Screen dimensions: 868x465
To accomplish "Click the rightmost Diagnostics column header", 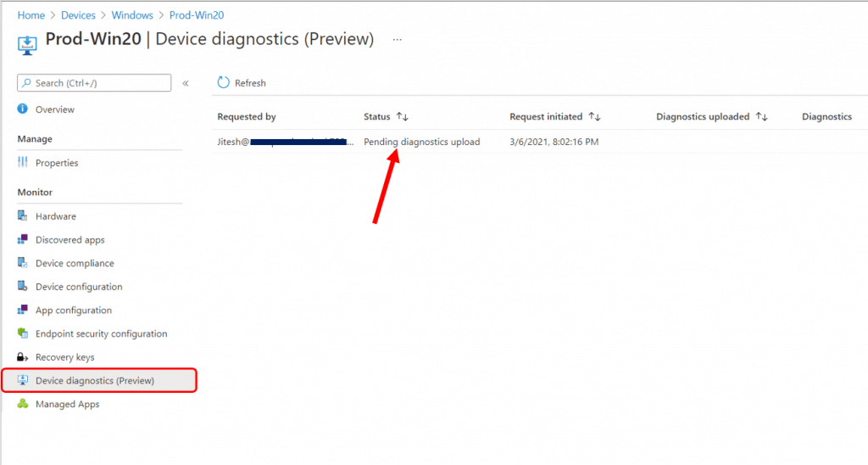I will (x=826, y=116).
